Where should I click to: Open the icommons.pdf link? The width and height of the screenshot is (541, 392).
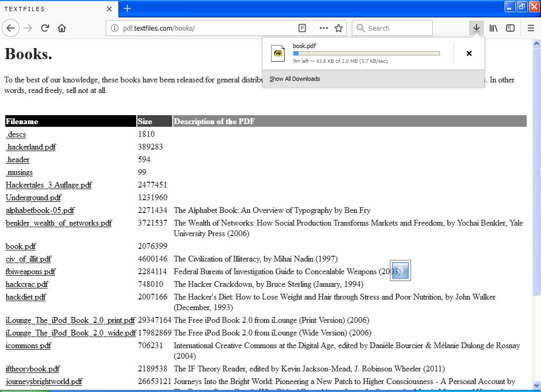29,346
